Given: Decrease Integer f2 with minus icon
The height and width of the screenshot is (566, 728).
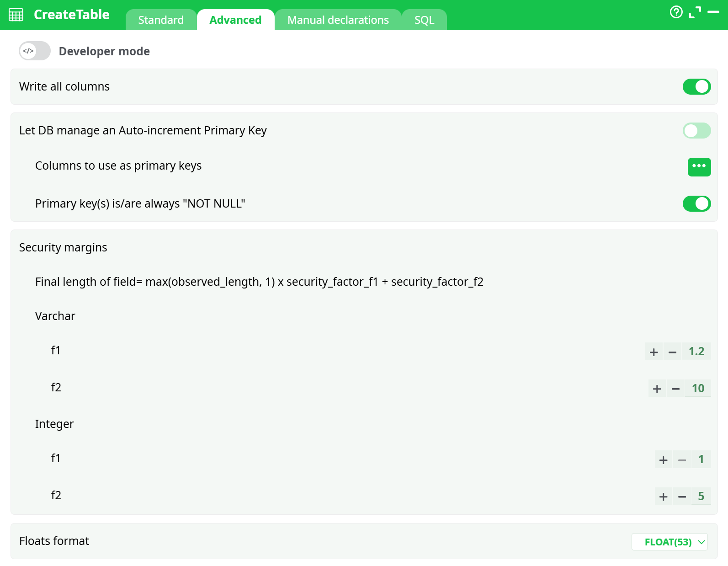Looking at the screenshot, I should click(x=682, y=497).
